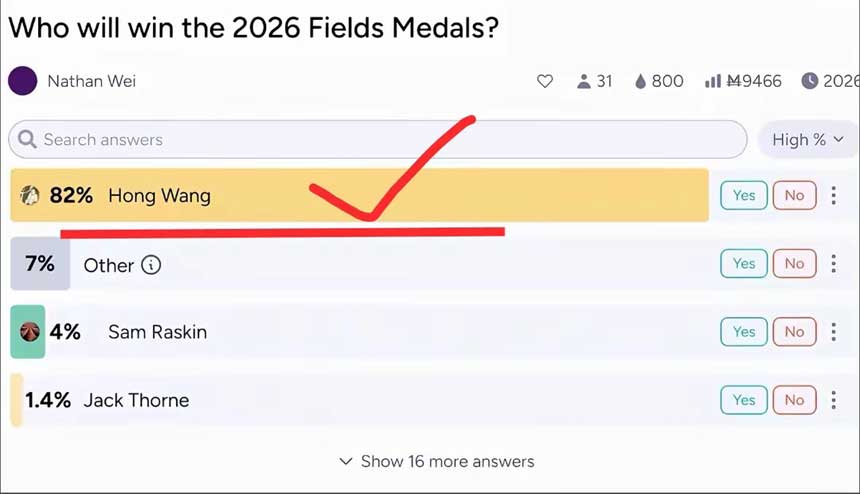Open the three-dot menu for Other

tap(833, 264)
